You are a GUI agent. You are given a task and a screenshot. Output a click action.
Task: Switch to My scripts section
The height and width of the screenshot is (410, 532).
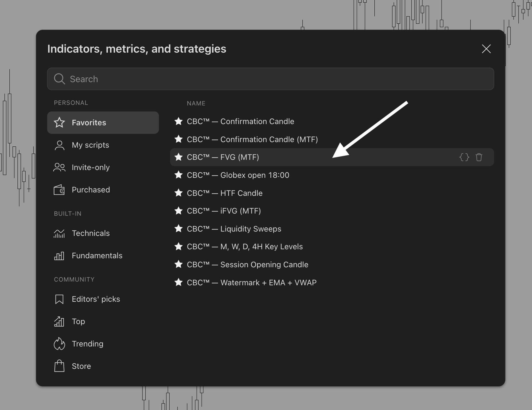(x=103, y=145)
